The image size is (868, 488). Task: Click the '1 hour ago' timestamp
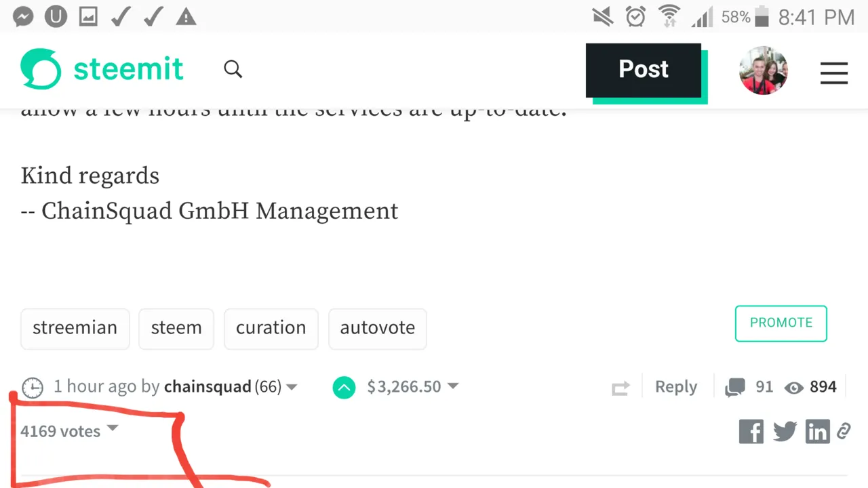tap(95, 387)
